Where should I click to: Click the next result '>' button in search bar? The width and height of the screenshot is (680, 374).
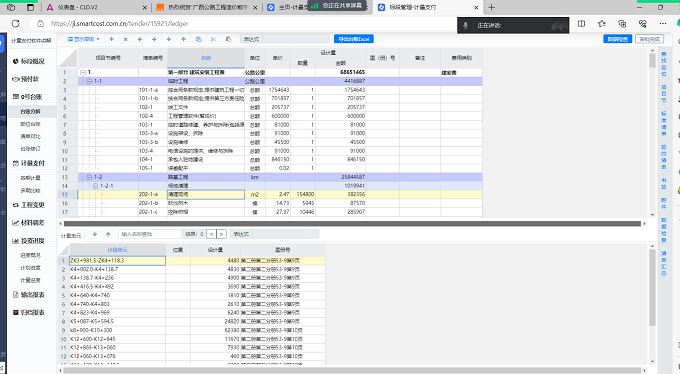coord(222,234)
